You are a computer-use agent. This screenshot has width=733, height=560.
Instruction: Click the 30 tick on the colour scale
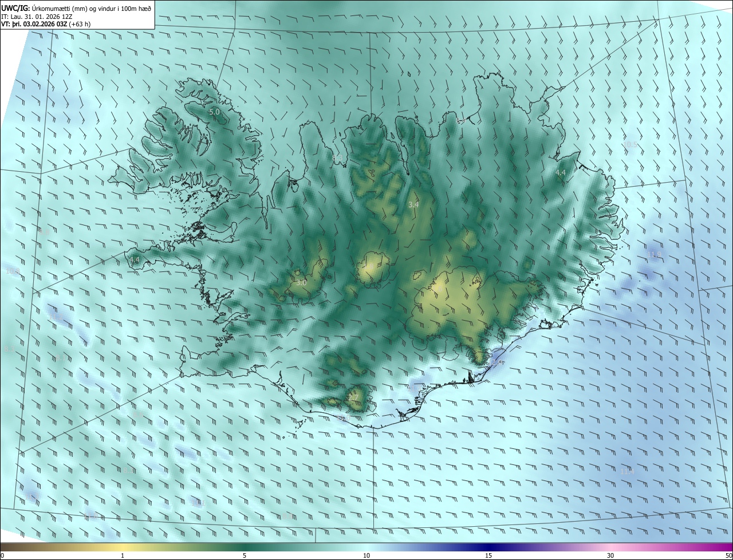[x=610, y=555]
